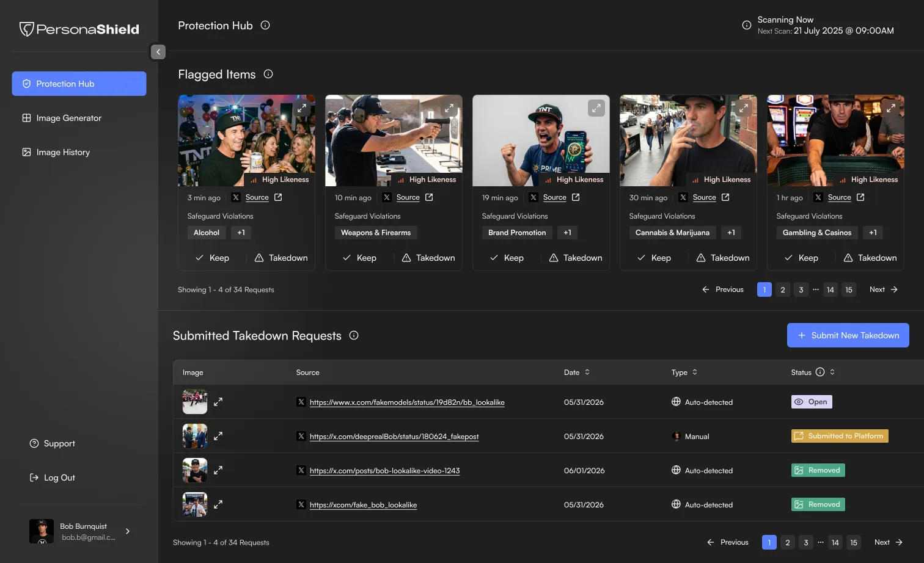Keep the Brand Promotion flagged item

507,258
